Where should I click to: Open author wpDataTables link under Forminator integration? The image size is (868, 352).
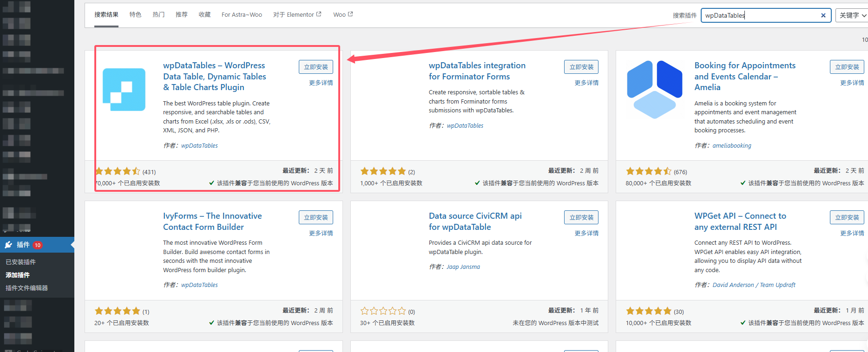click(x=465, y=125)
